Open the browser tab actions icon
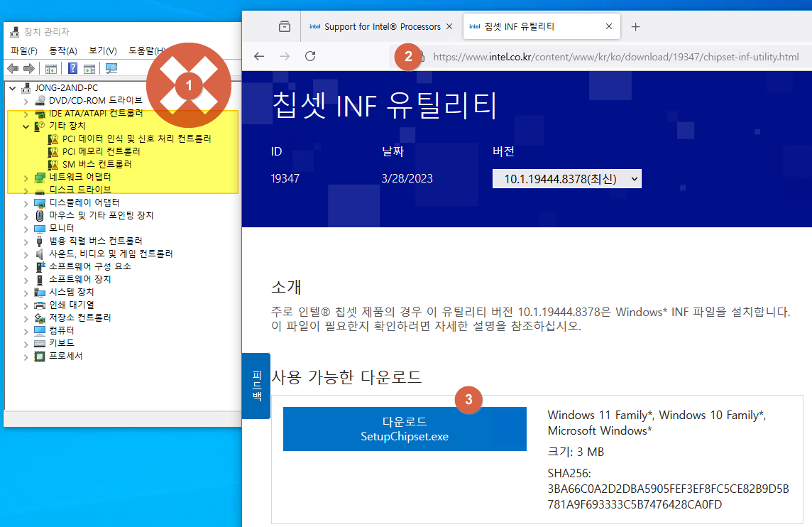The height and width of the screenshot is (527, 812). (x=285, y=26)
